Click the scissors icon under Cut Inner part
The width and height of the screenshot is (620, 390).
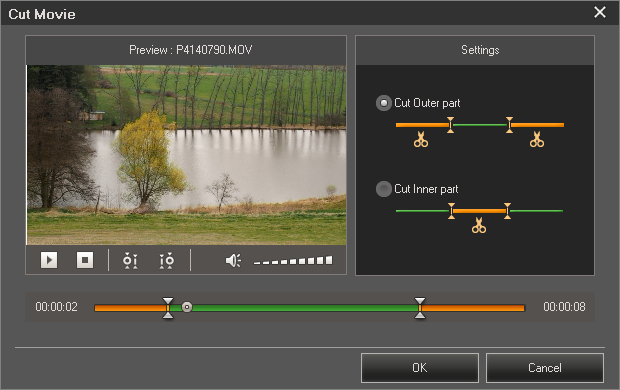click(x=479, y=225)
